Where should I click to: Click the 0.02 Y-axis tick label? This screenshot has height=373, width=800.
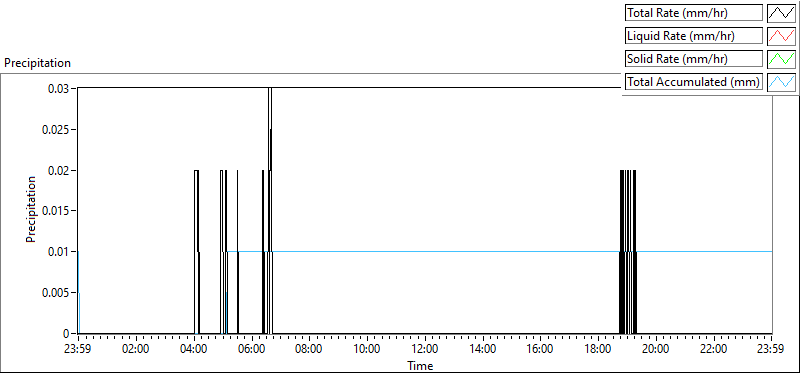[59, 170]
